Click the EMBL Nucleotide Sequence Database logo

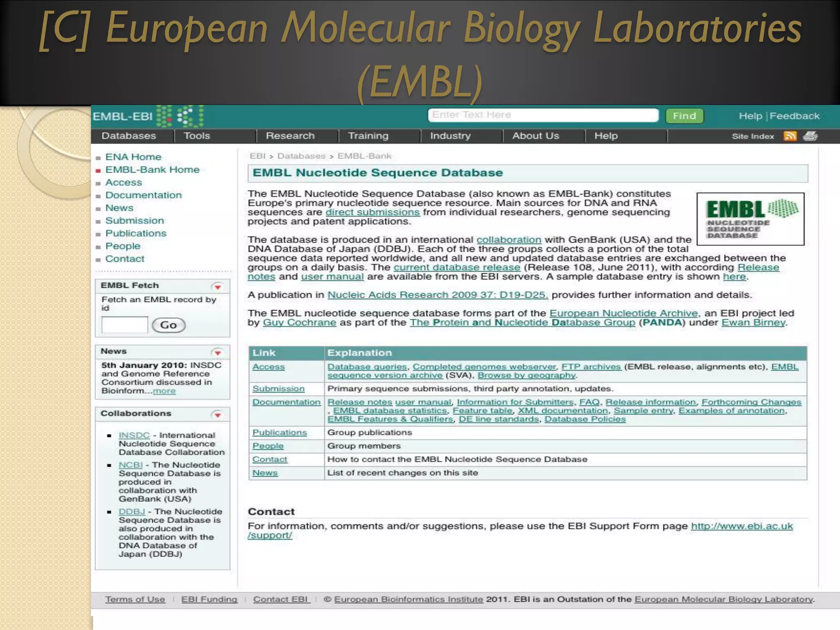(x=750, y=219)
